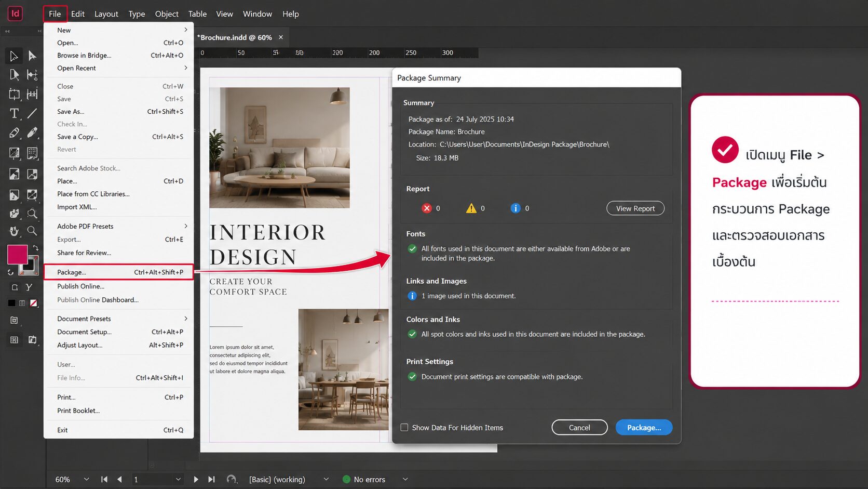
Task: Go to next page in status bar
Action: pyautogui.click(x=196, y=480)
